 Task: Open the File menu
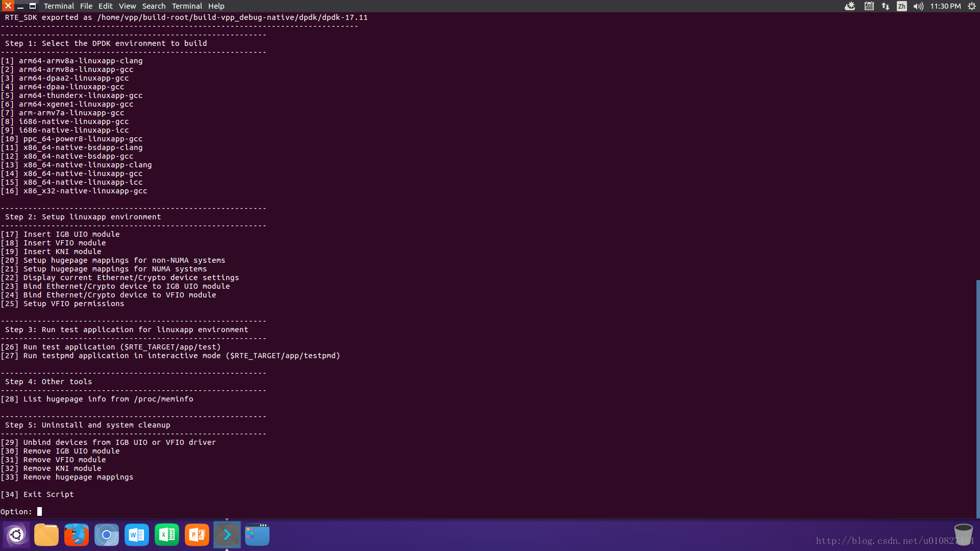pos(86,6)
